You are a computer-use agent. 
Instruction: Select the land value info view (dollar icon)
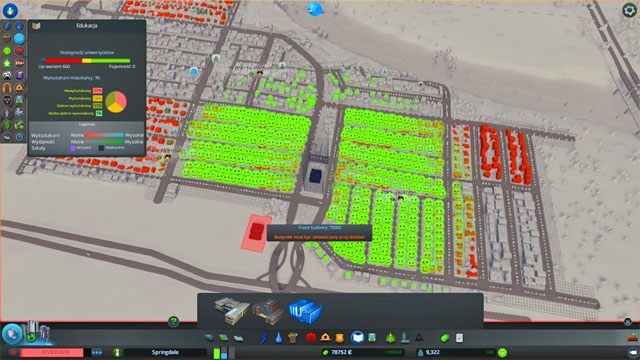pos(7,124)
